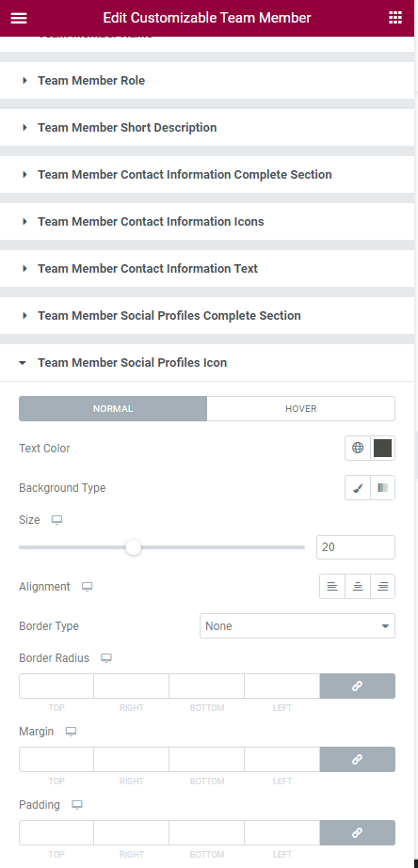
Task: Select classic background paintbrush icon
Action: tap(358, 488)
